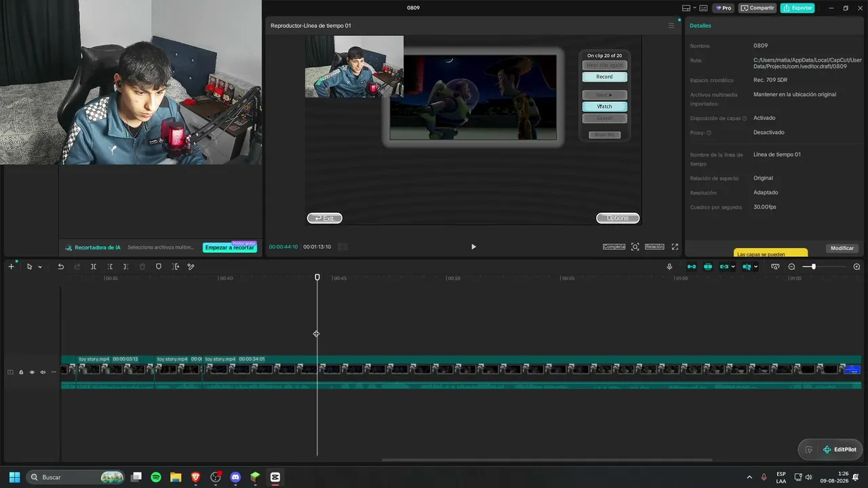868x488 pixels.
Task: Click Empezar a recortar button
Action: pyautogui.click(x=229, y=247)
